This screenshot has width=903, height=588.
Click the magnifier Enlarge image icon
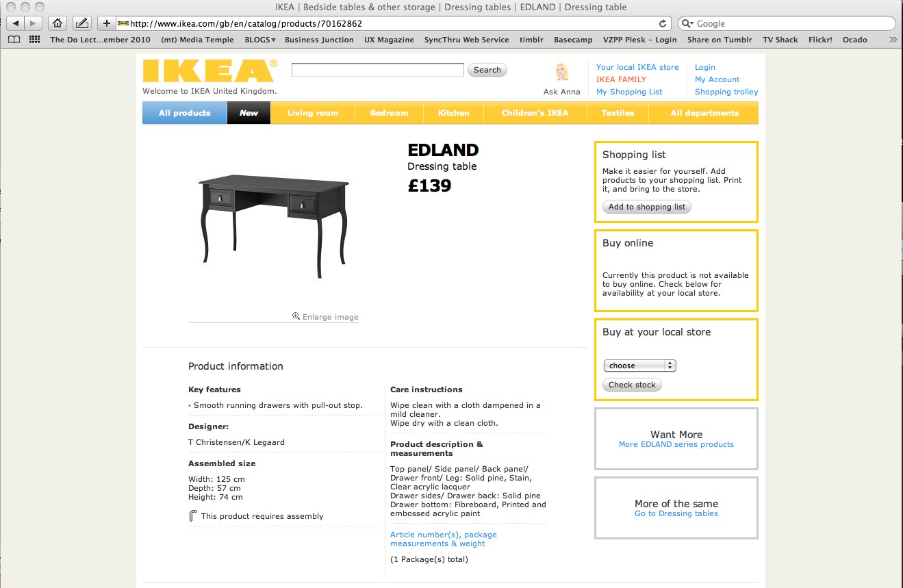click(296, 316)
